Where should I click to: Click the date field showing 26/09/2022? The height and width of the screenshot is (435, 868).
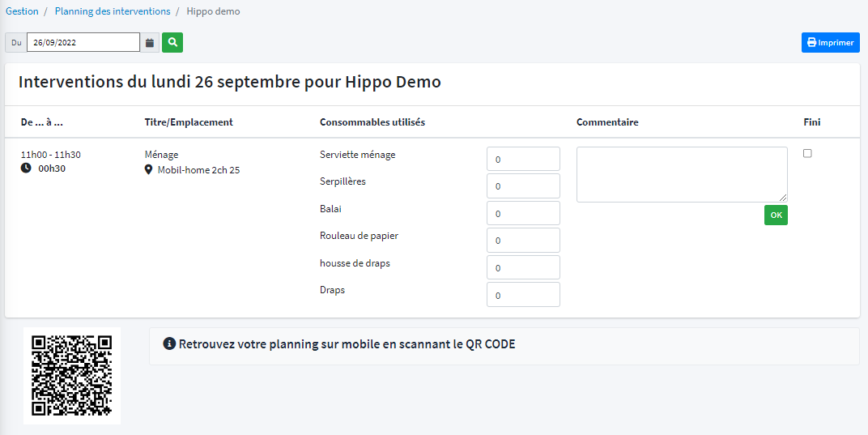point(83,43)
